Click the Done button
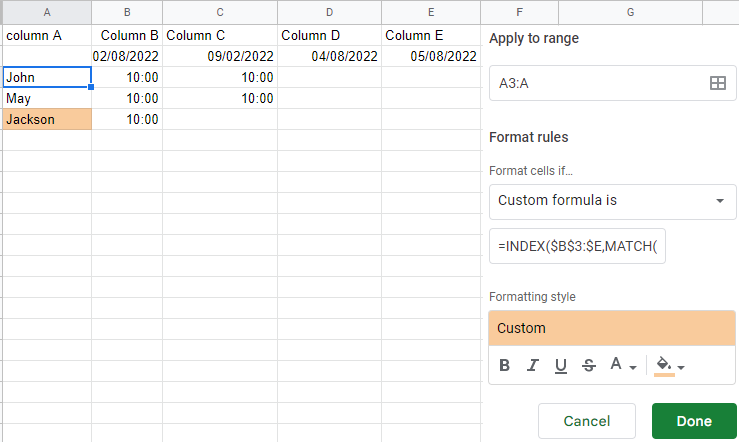Viewport: 739px width, 442px height. [694, 421]
